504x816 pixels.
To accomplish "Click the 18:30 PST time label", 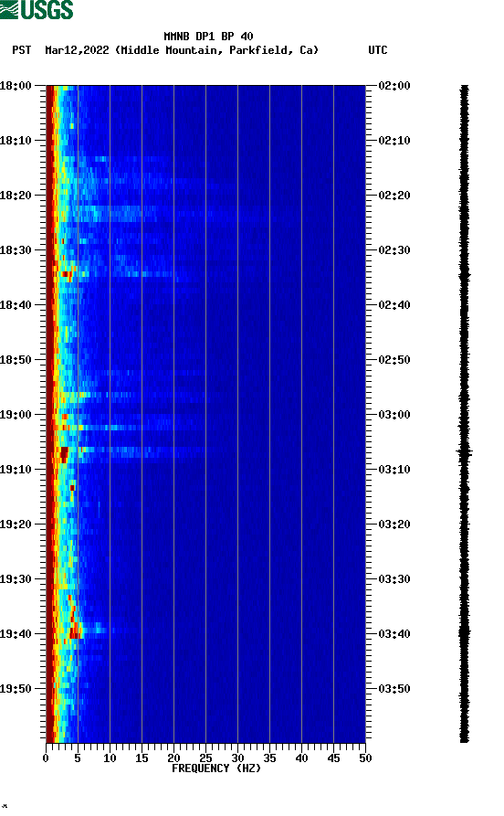I will click(x=16, y=250).
